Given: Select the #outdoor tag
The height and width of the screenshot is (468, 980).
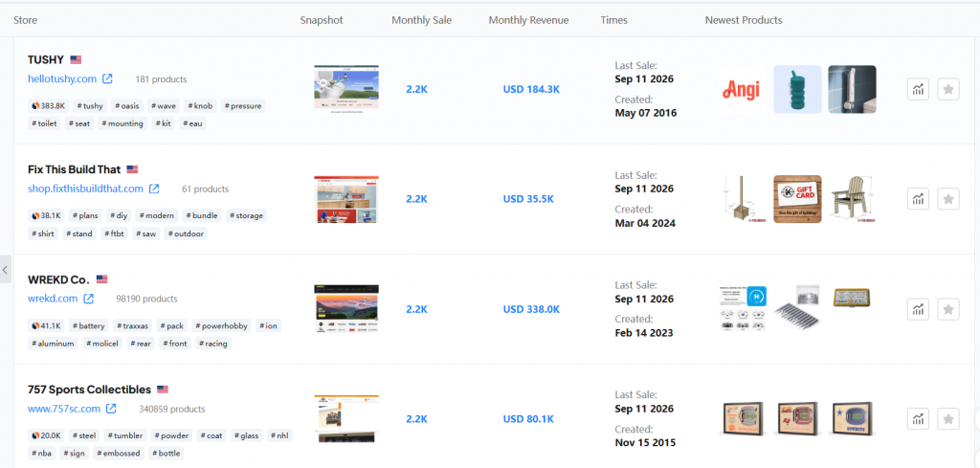Looking at the screenshot, I should [186, 234].
